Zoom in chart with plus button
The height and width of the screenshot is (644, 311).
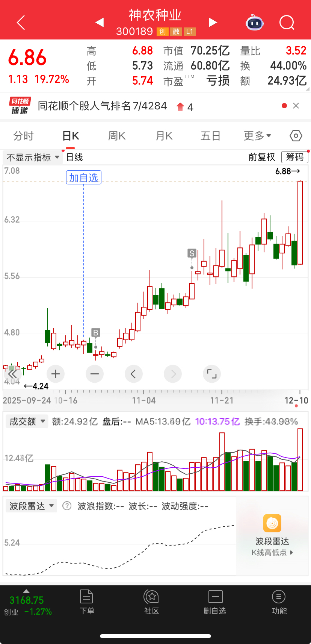click(56, 374)
